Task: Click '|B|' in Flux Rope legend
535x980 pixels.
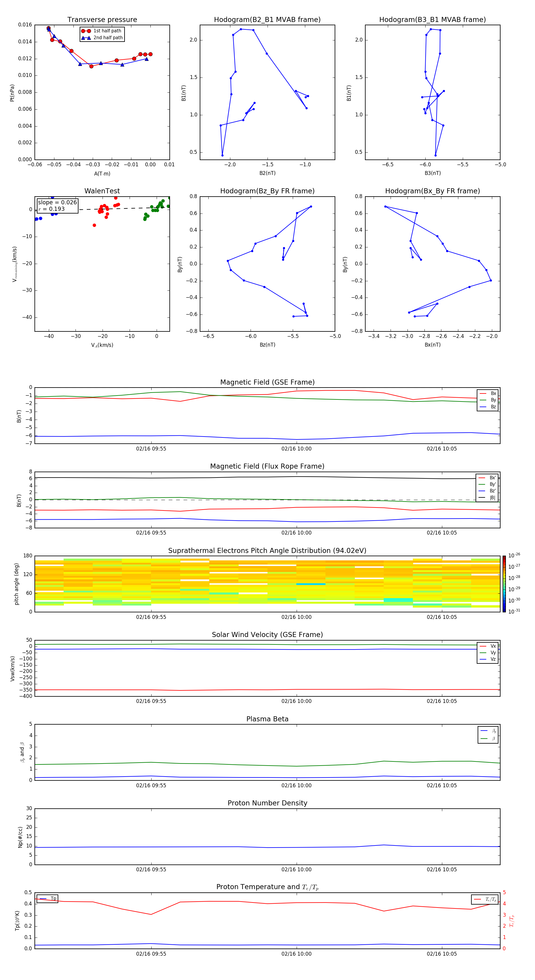Action: coord(487,498)
